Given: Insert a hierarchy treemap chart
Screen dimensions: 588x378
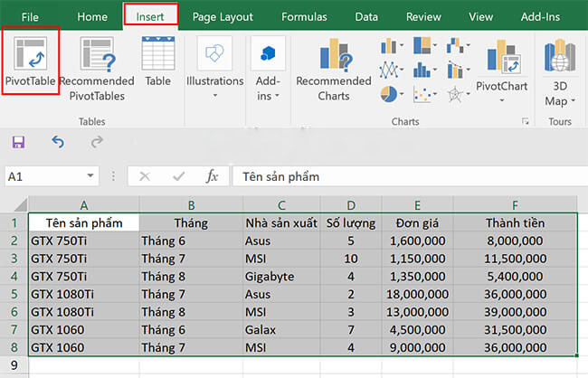Looking at the screenshot, I should click(x=425, y=46).
